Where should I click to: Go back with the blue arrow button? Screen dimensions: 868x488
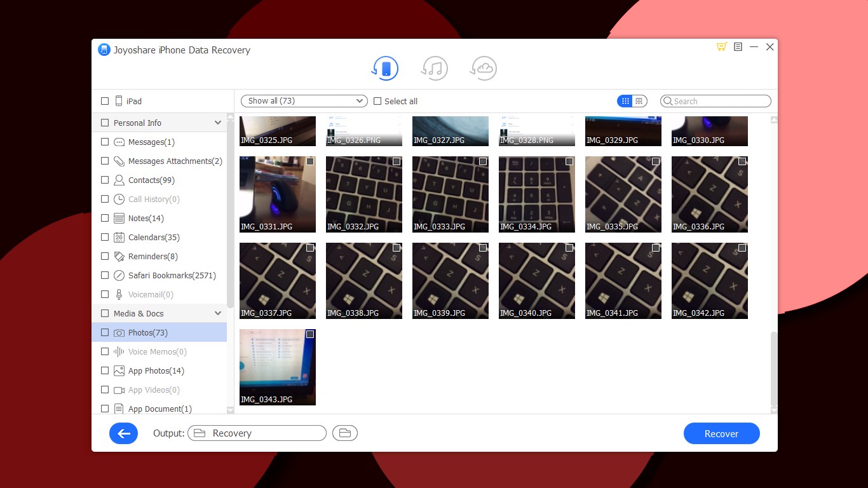tap(123, 433)
